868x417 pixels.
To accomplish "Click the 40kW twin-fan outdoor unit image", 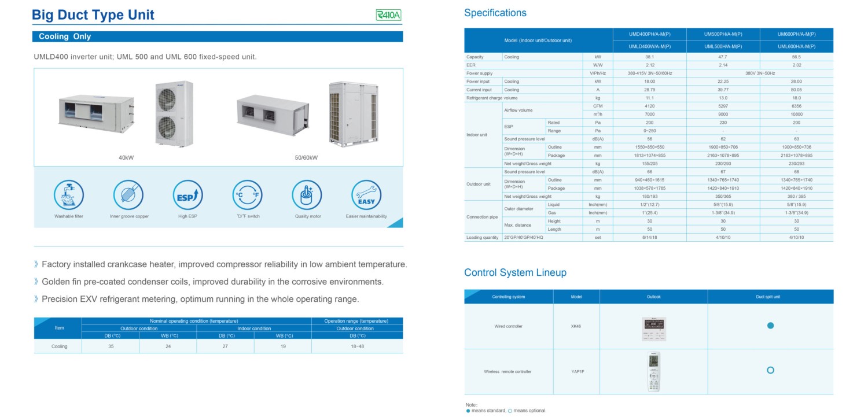I will tap(174, 113).
